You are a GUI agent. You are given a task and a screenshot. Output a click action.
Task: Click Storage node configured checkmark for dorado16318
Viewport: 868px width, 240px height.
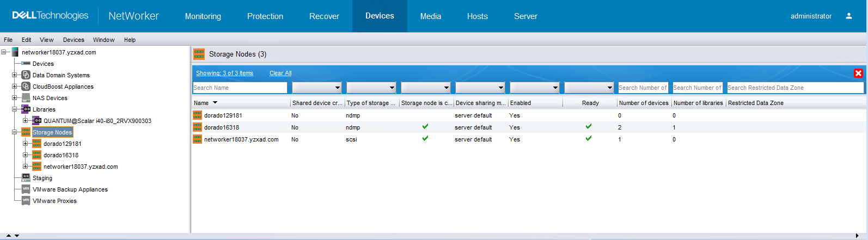(x=425, y=126)
